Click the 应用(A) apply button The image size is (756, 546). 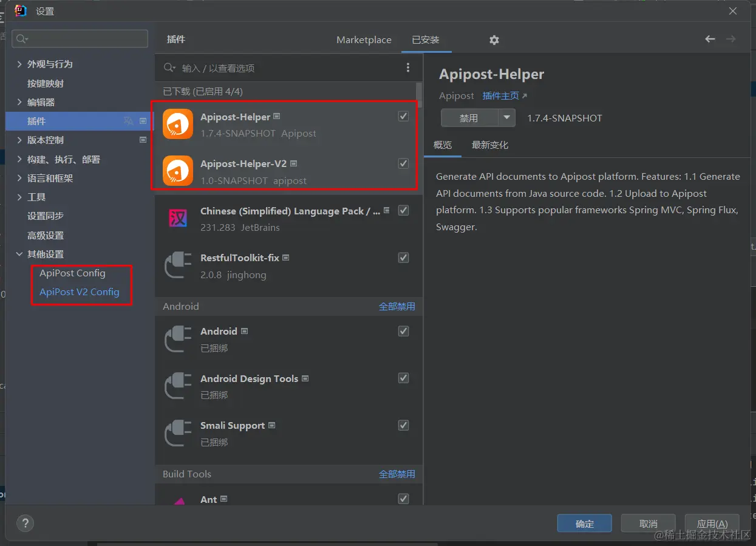tap(712, 524)
